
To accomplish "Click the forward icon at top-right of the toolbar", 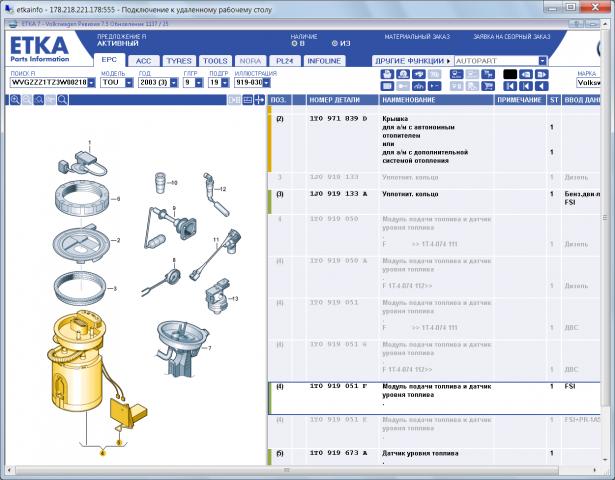I will click(x=541, y=74).
